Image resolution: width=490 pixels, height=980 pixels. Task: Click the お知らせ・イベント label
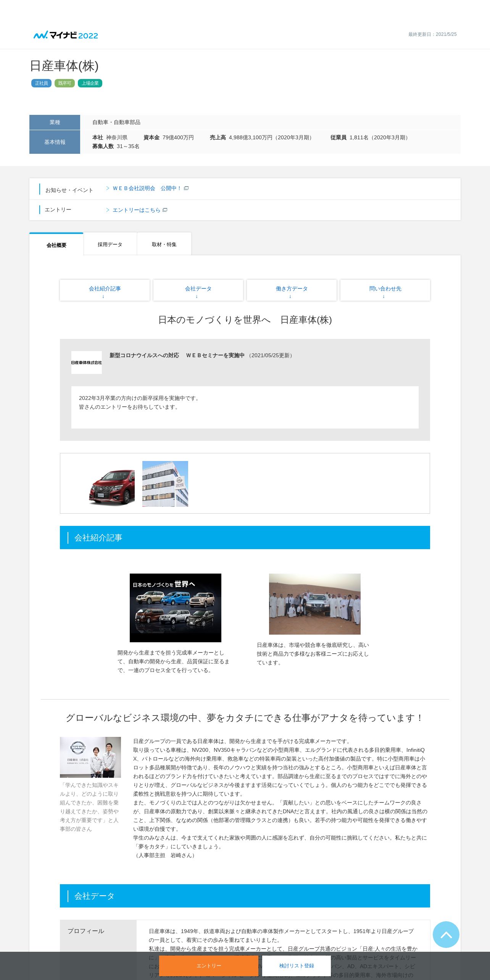69,190
